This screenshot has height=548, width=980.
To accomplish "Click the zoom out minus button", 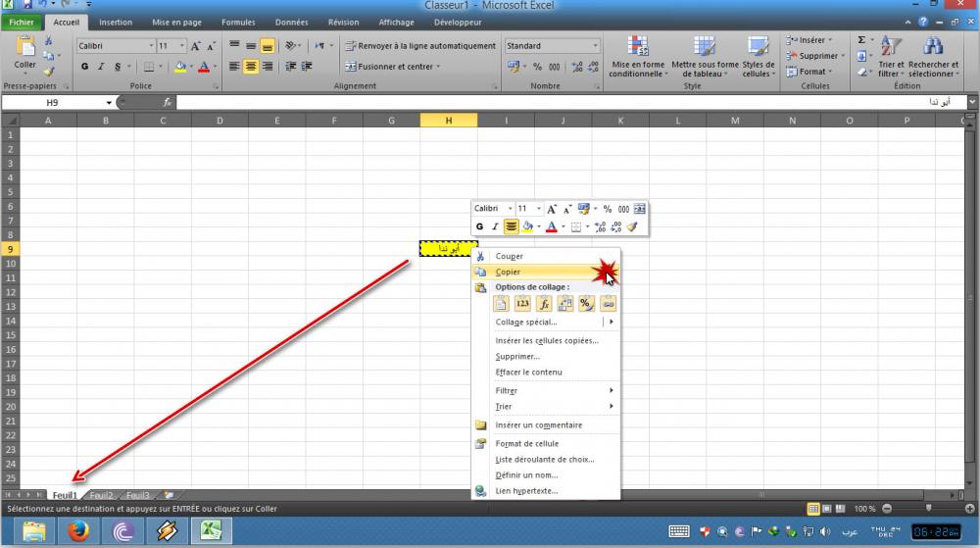I will tap(887, 509).
